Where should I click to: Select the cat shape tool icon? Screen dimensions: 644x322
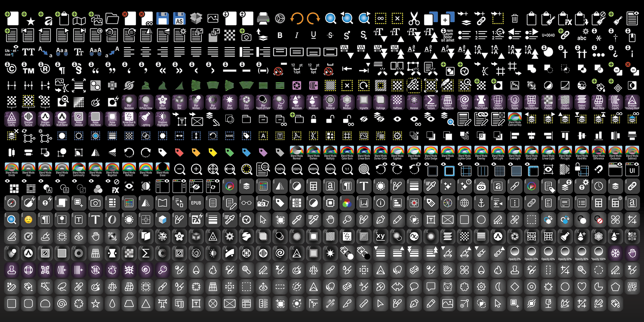448,287
